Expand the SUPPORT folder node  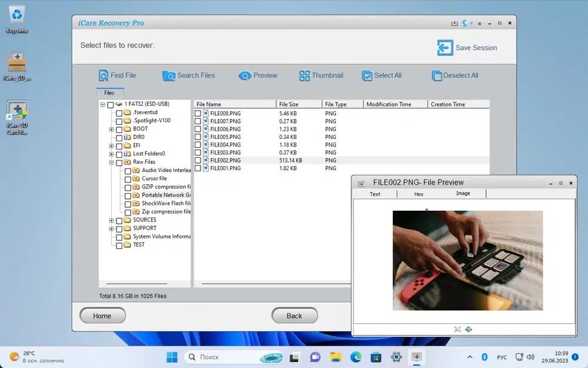pos(111,228)
